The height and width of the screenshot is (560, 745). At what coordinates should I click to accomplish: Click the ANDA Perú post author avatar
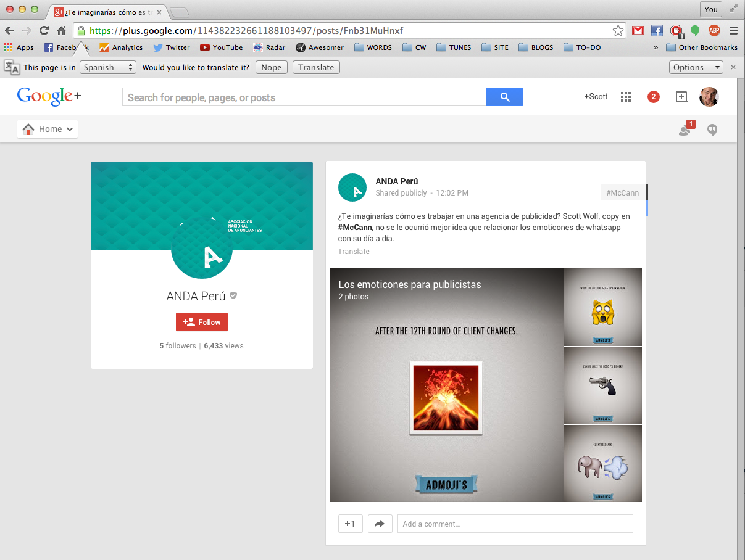click(352, 187)
